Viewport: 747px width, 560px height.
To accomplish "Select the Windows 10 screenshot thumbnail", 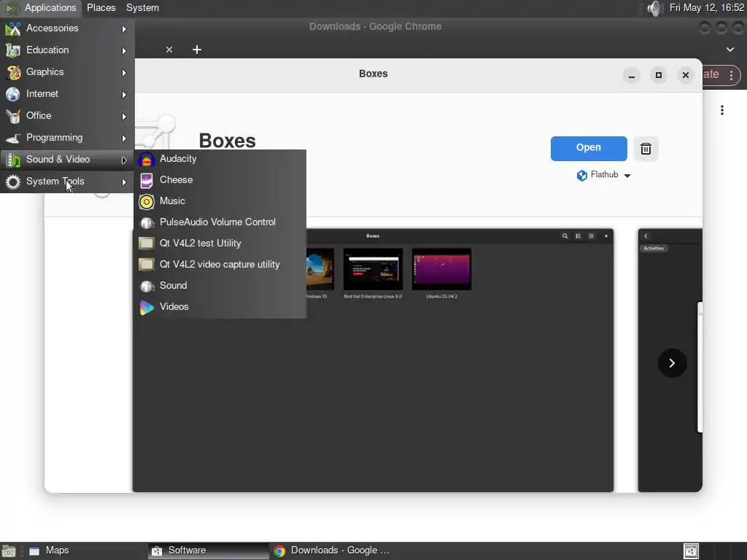I will [320, 270].
